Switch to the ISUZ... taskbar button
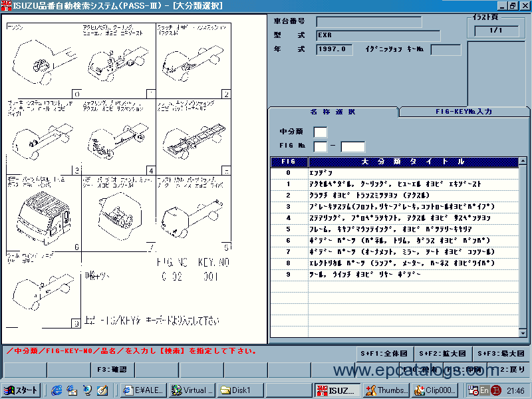The width and height of the screenshot is (532, 399). click(x=336, y=390)
